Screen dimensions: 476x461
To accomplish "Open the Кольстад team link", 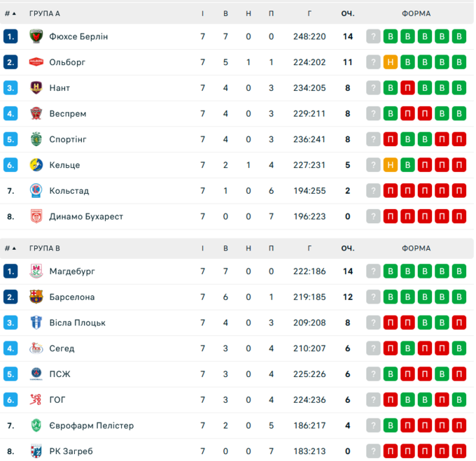I will [69, 191].
